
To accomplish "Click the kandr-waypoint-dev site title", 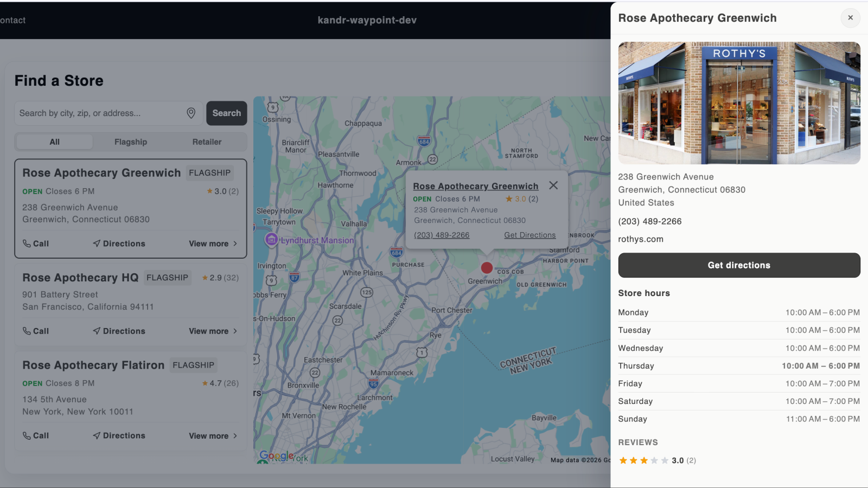I will pyautogui.click(x=367, y=20).
